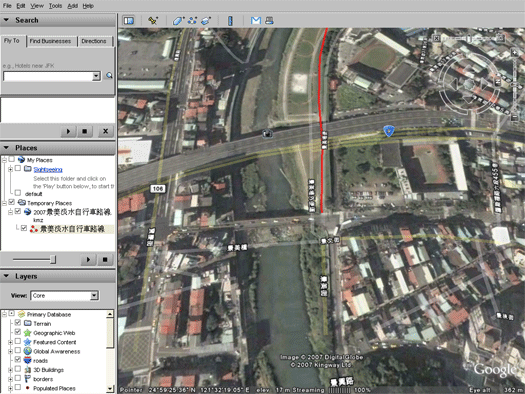Click the tilt slider above the navigation compass
The width and height of the screenshot is (525, 394).
(468, 38)
